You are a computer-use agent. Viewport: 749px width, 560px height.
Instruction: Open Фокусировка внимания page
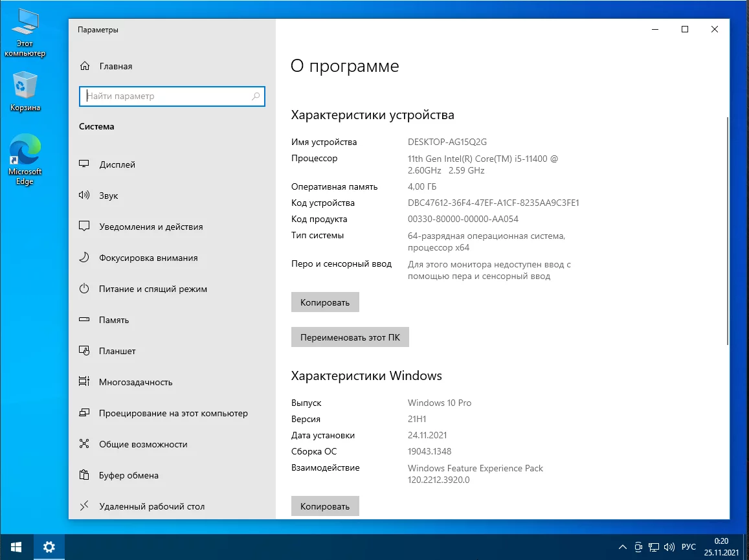tap(148, 258)
